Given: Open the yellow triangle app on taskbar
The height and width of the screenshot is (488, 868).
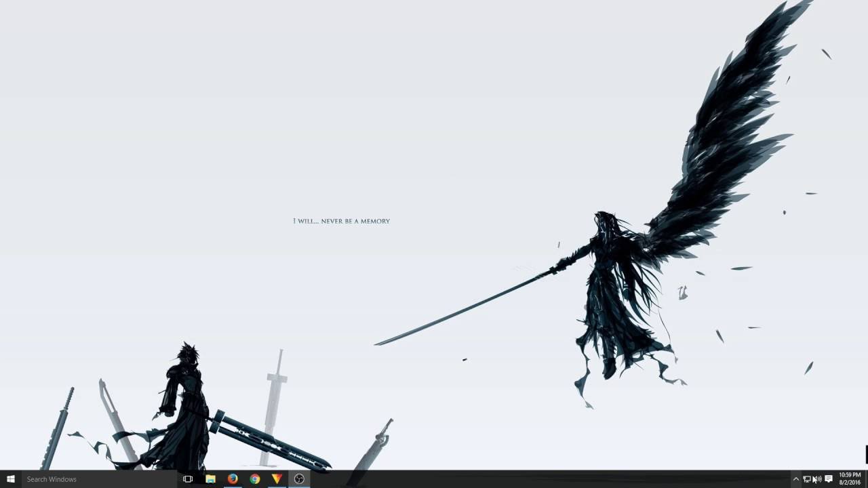Looking at the screenshot, I should coord(277,479).
